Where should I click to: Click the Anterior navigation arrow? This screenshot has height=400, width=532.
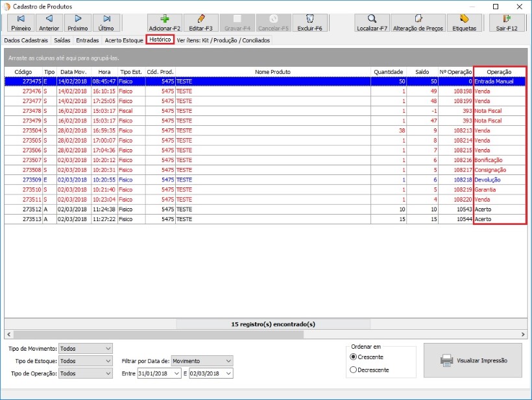point(49,23)
